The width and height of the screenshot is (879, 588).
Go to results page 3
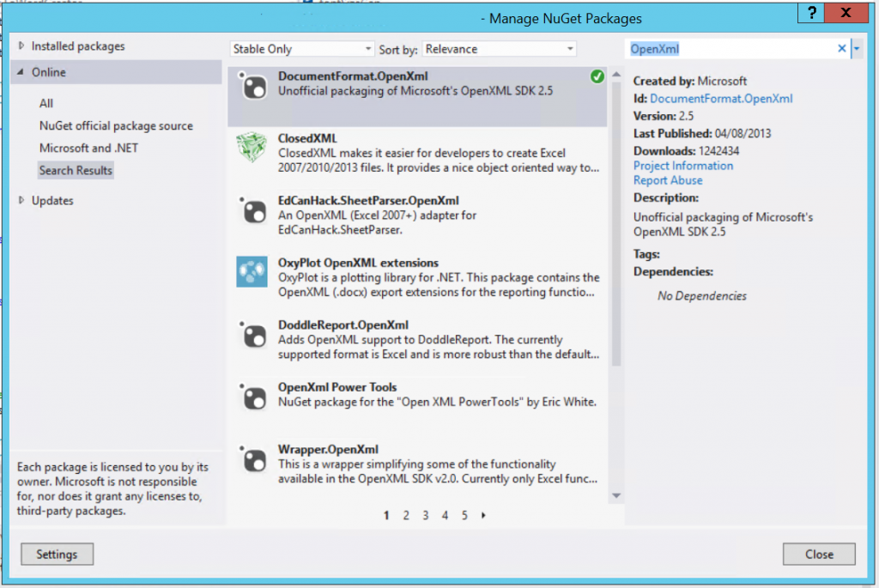click(x=426, y=515)
